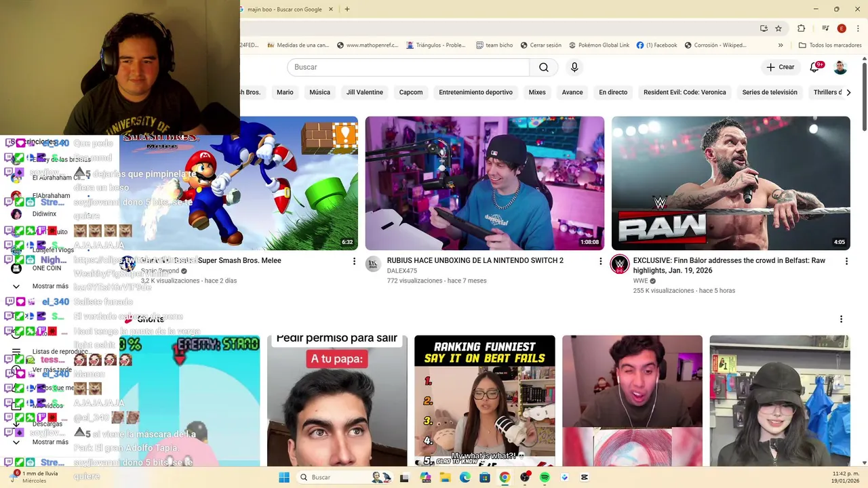Open the girl in black cap short
The image size is (868, 488).
pos(780,401)
